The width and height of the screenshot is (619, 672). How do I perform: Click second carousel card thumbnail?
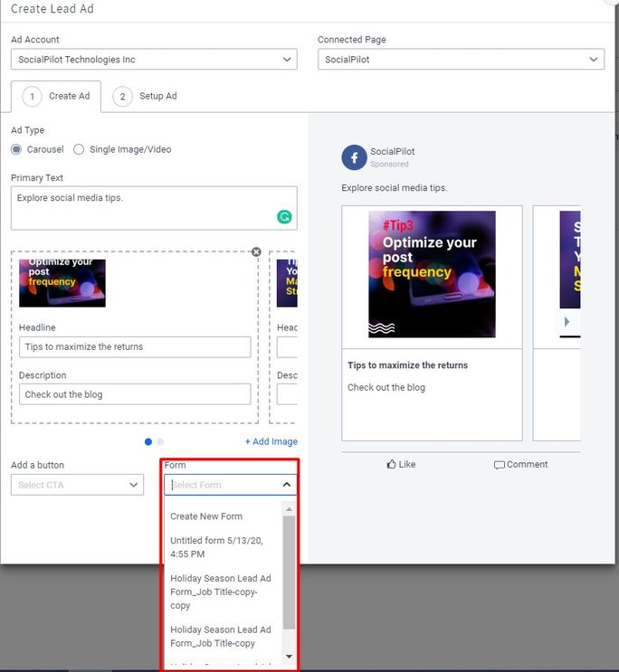click(287, 283)
